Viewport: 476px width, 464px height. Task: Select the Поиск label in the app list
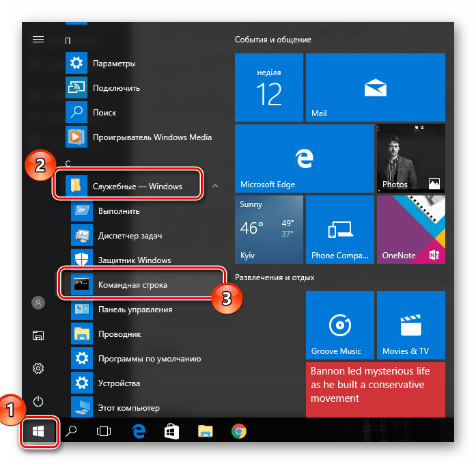pyautogui.click(x=104, y=113)
